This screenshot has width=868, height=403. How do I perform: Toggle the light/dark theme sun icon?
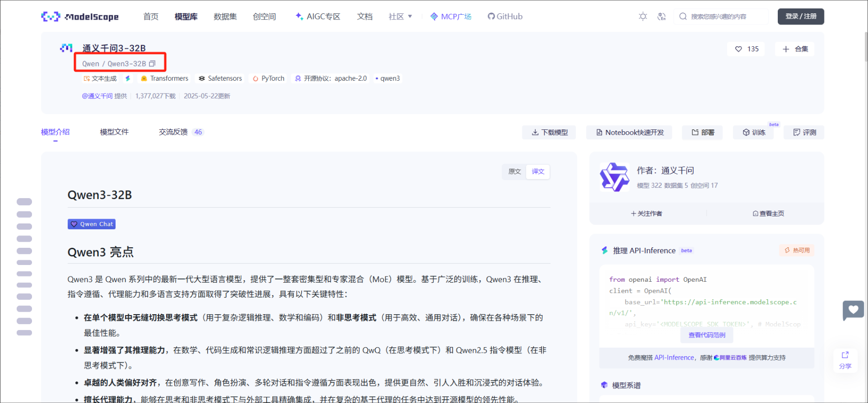(x=643, y=16)
